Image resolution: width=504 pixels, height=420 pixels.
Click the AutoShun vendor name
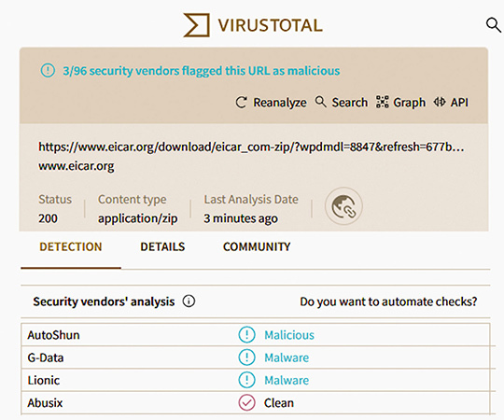(53, 335)
